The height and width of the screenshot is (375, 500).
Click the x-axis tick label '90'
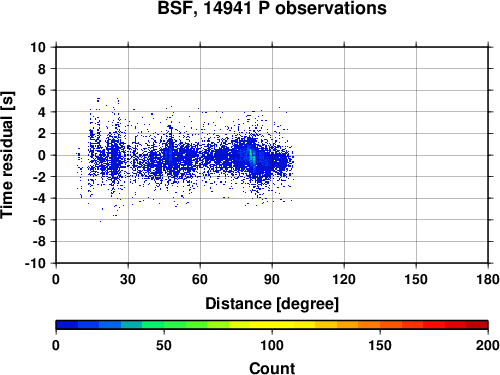[x=272, y=279]
